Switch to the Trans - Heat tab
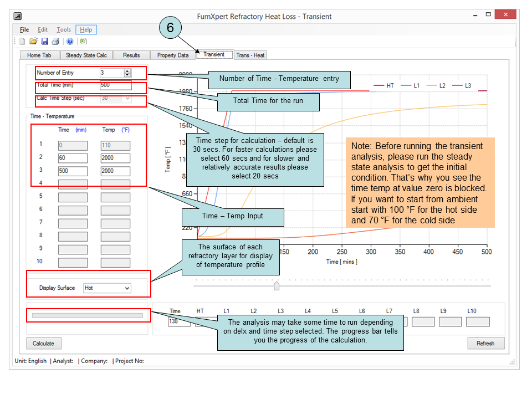532x399 pixels. click(250, 55)
